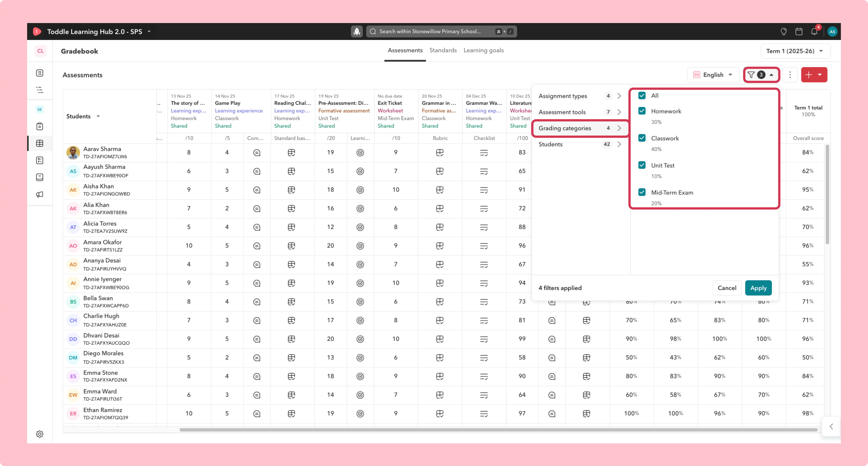Screen dimensions: 868x466
Task: Open checklist icon for Ethan Ramirez
Action: (484, 414)
